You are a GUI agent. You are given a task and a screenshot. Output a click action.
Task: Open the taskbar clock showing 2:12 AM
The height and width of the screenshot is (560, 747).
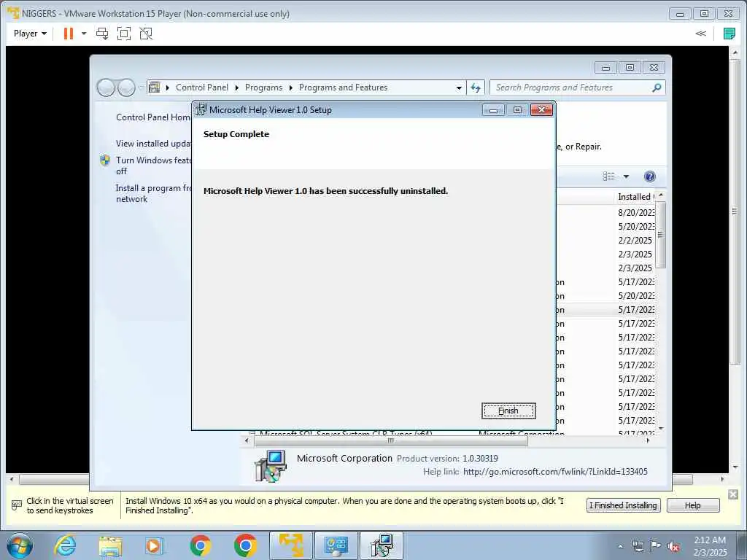pyautogui.click(x=710, y=546)
